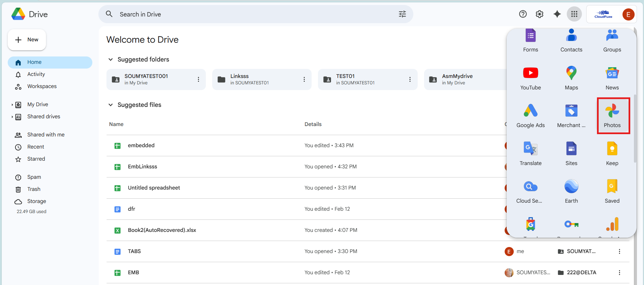Open Google Sites app
Screen dimensions: 644x285
click(x=571, y=154)
